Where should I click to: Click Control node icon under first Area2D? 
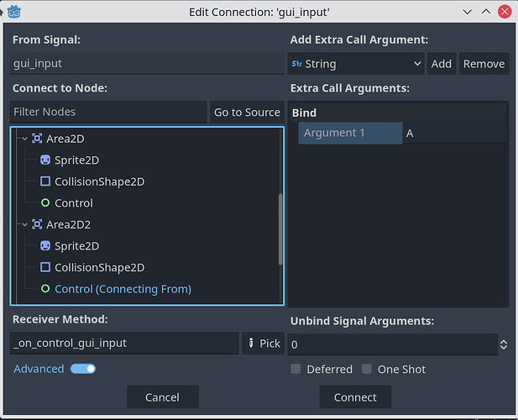click(45, 203)
